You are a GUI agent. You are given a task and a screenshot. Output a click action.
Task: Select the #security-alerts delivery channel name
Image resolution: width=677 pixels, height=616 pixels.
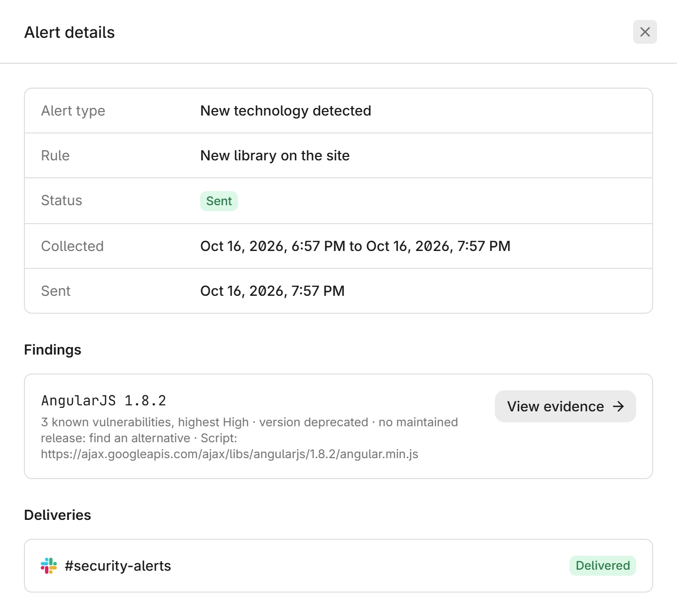[x=118, y=566]
